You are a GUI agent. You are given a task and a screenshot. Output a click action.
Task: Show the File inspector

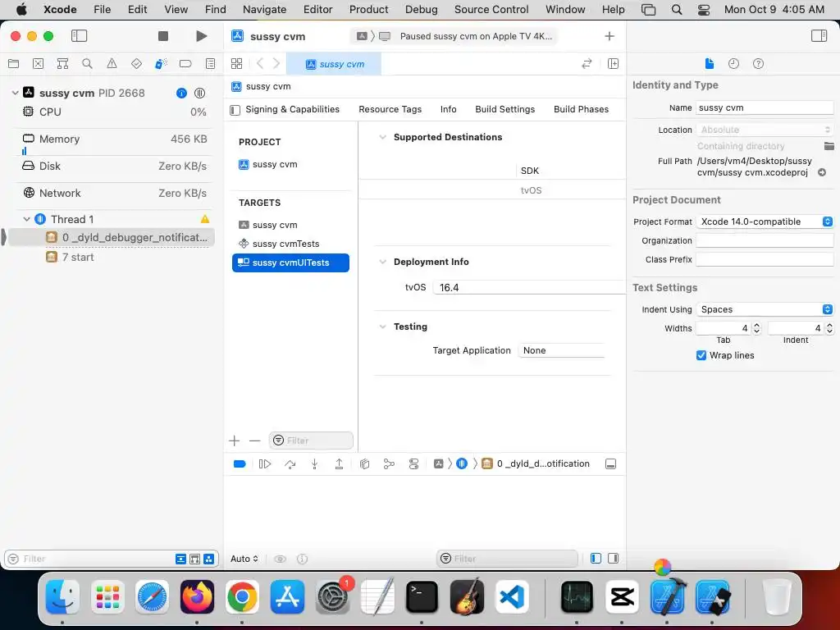pyautogui.click(x=710, y=64)
